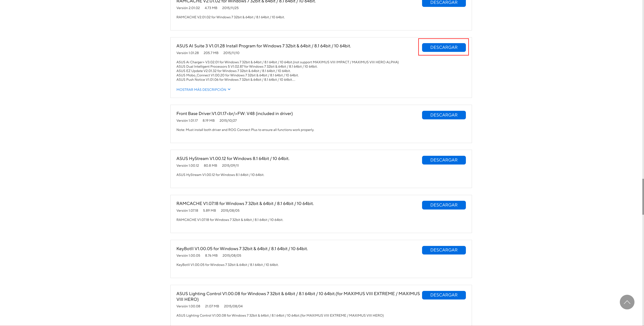The width and height of the screenshot is (644, 326).
Task: Expand Mostrar más descripción for AI Suite 3
Action: (x=203, y=89)
